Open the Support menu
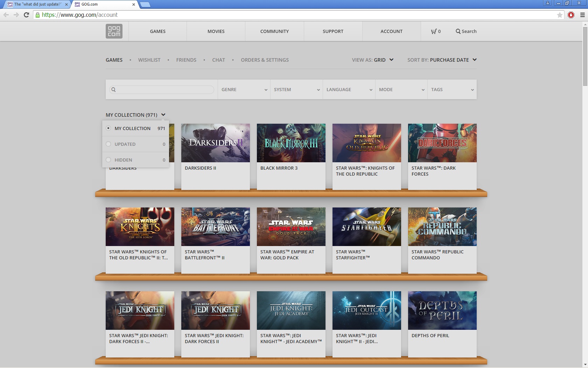The image size is (588, 368). click(x=333, y=31)
